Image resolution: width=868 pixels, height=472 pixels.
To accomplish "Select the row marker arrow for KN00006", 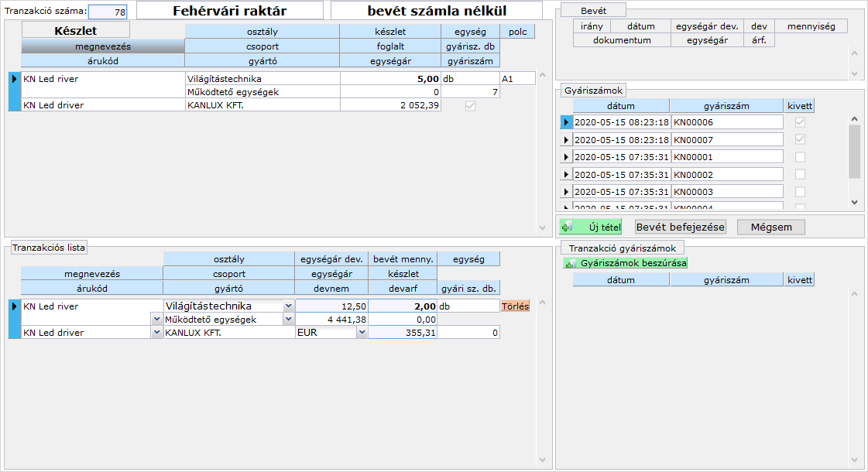I will pyautogui.click(x=565, y=122).
